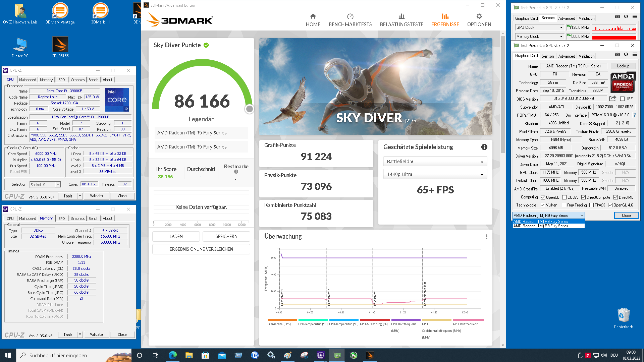Screen dimensions: 644x362
Task: Click the Bus Interface question mark in GPU-Z
Action: [x=634, y=115]
